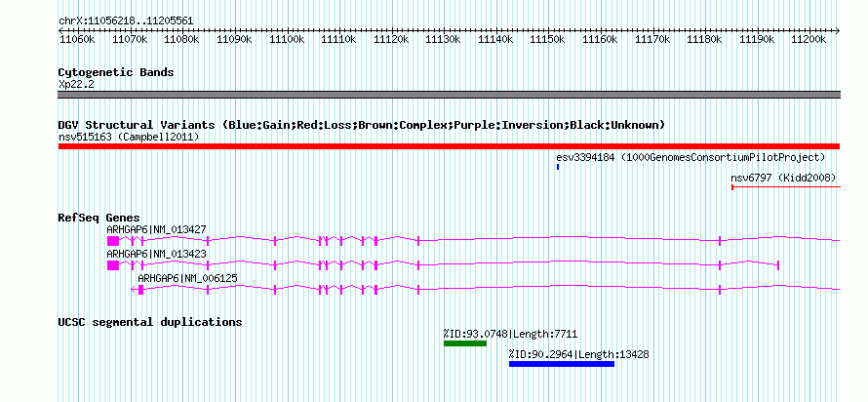Screen dimensions: 868x402
Task: Click the 11200k ruler tick label
Action: click(x=809, y=40)
